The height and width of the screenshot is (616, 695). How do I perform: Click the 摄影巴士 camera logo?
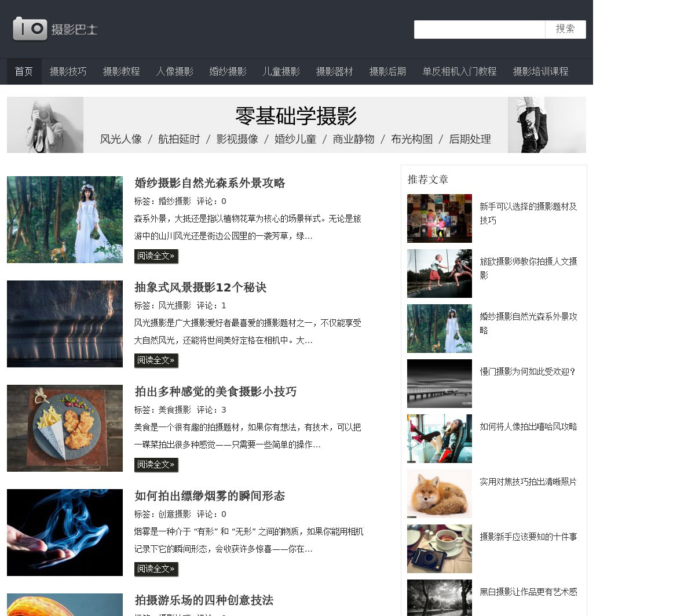55,29
